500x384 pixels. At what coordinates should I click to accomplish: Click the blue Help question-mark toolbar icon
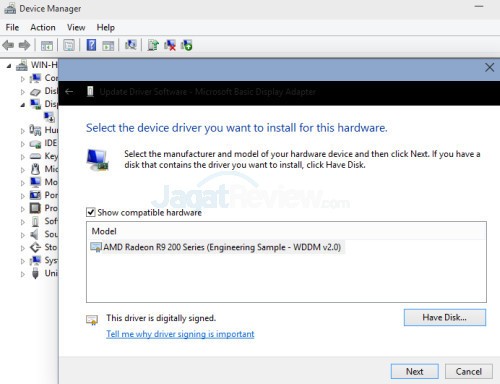(x=91, y=45)
